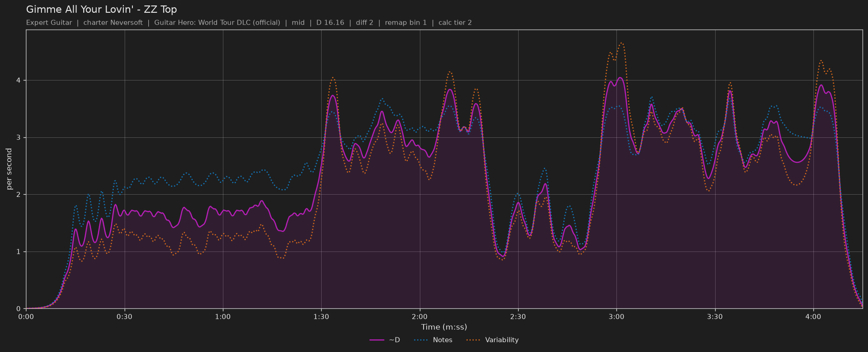Click the "calc tier 2" label
The width and height of the screenshot is (868, 352).
pyautogui.click(x=455, y=23)
